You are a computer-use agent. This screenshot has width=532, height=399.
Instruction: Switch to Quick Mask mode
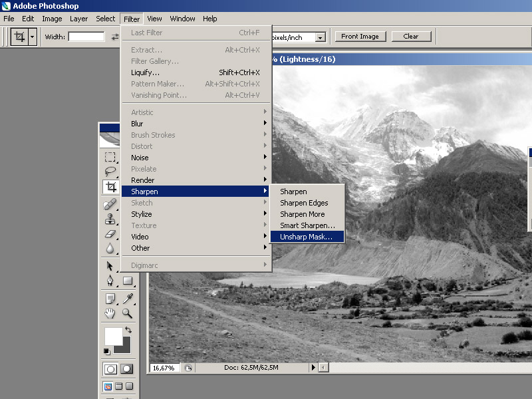coord(126,369)
